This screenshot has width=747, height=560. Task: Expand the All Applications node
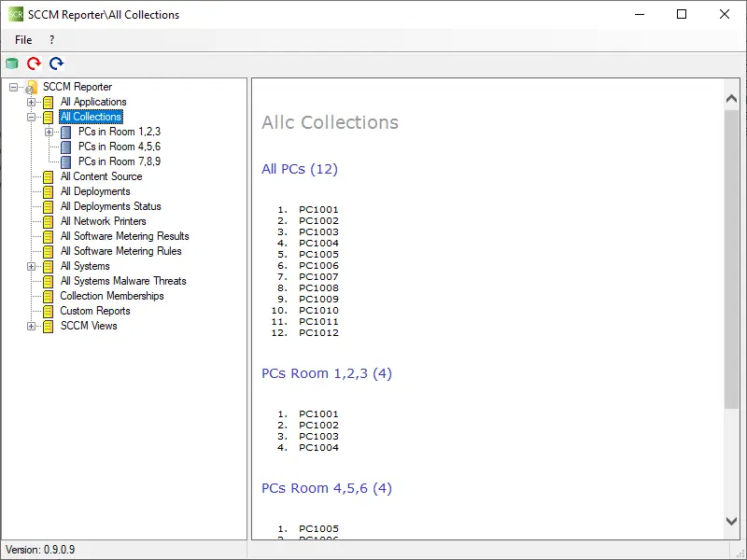31,102
